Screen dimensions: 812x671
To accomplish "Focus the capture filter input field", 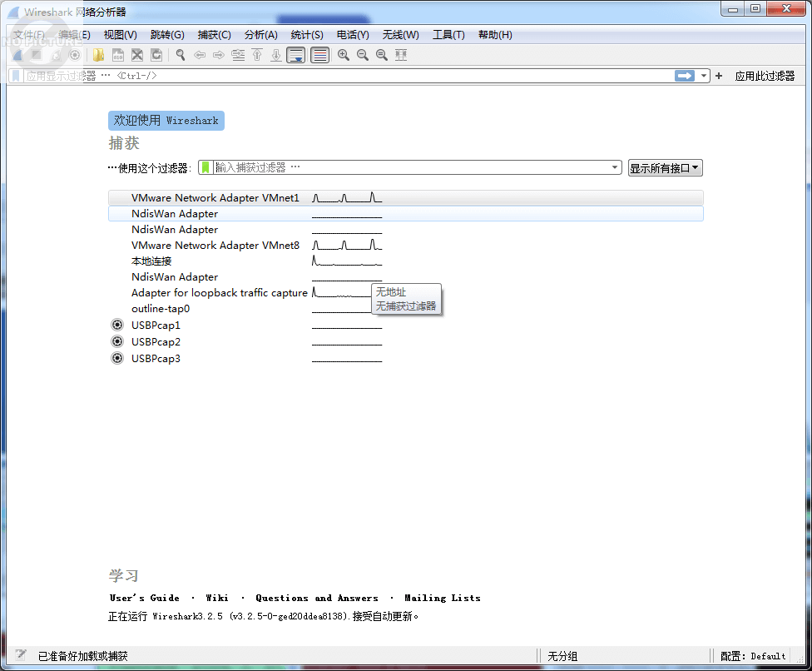I will click(411, 167).
